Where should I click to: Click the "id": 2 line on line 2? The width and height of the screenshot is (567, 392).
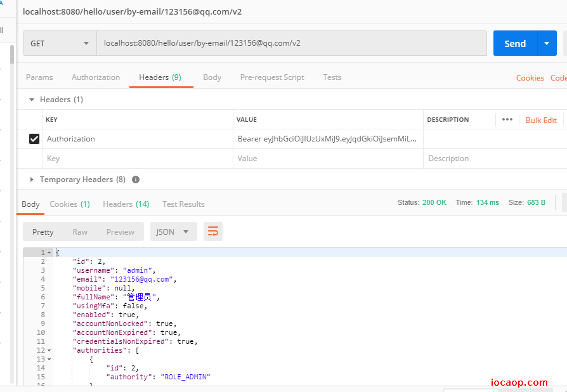coord(89,261)
